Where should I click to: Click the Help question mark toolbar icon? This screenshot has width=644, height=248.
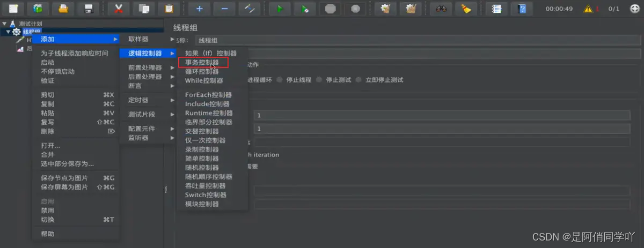coord(521,9)
